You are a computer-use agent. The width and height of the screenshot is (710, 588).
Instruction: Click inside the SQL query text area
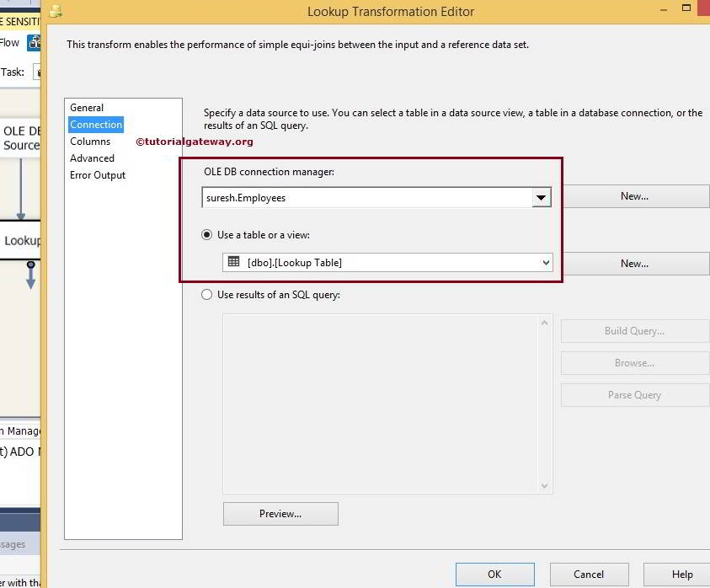(379, 403)
